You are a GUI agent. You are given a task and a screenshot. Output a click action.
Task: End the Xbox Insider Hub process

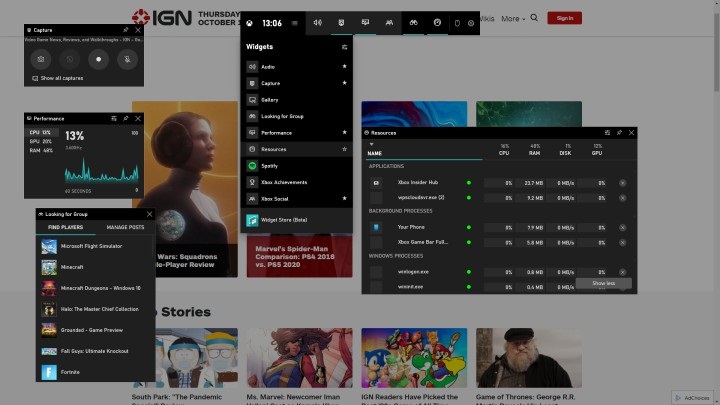point(622,183)
